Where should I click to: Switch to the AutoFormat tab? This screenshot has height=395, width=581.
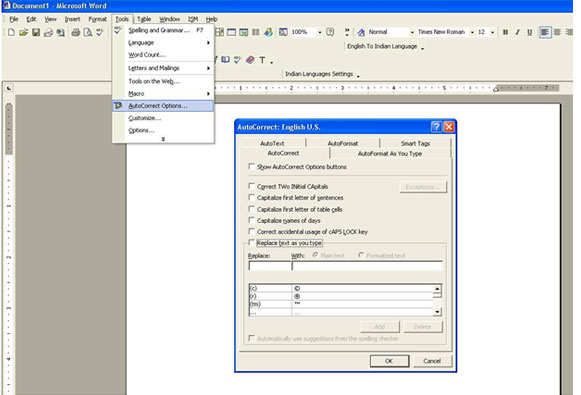click(343, 143)
